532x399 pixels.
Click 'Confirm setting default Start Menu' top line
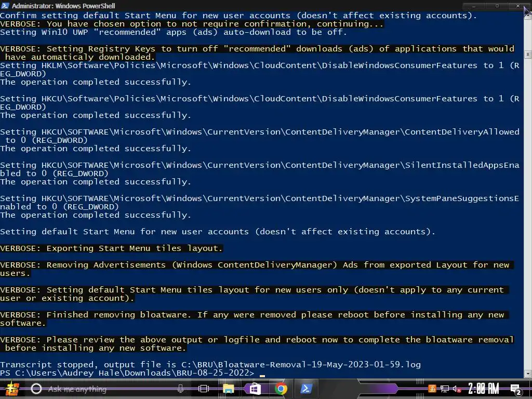click(x=238, y=16)
